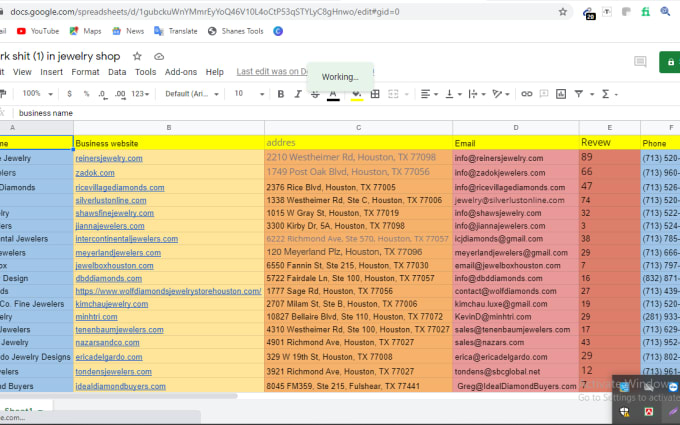Click the Windows security shield tray icon
Image resolution: width=680 pixels, height=425 pixels.
click(x=624, y=412)
